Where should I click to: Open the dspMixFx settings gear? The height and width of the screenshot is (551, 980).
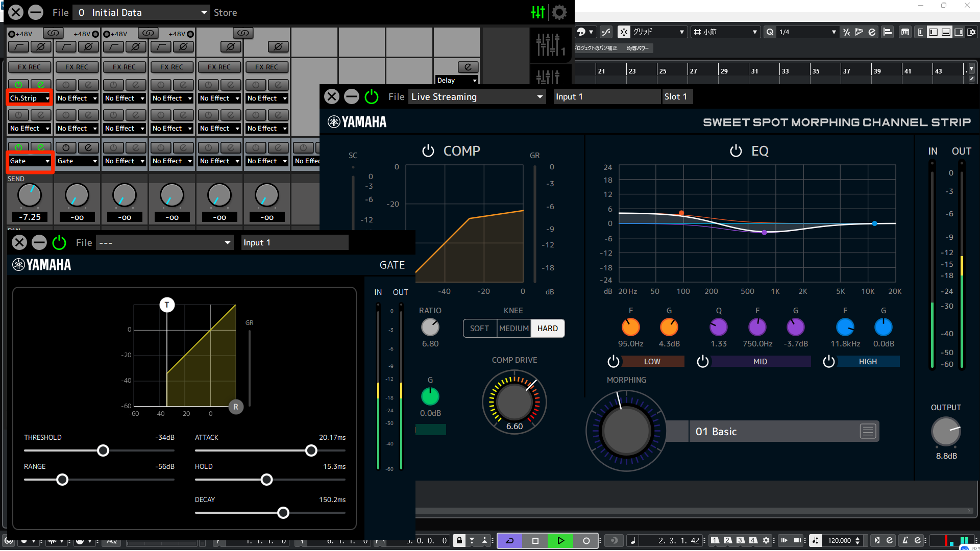559,12
